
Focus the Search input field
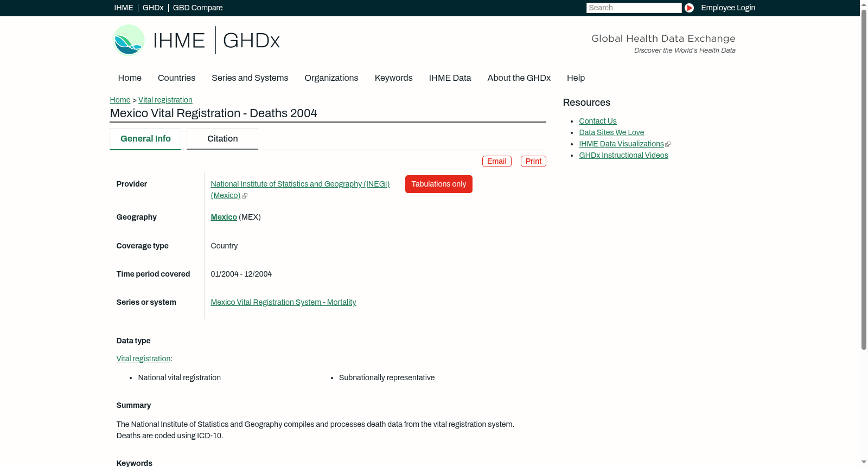point(634,8)
